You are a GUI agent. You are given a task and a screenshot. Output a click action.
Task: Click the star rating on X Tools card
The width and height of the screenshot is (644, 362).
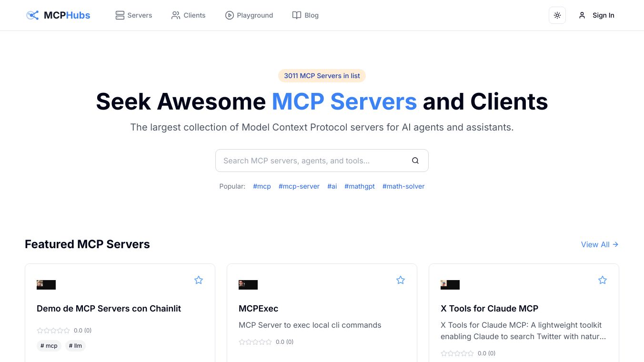(457, 353)
